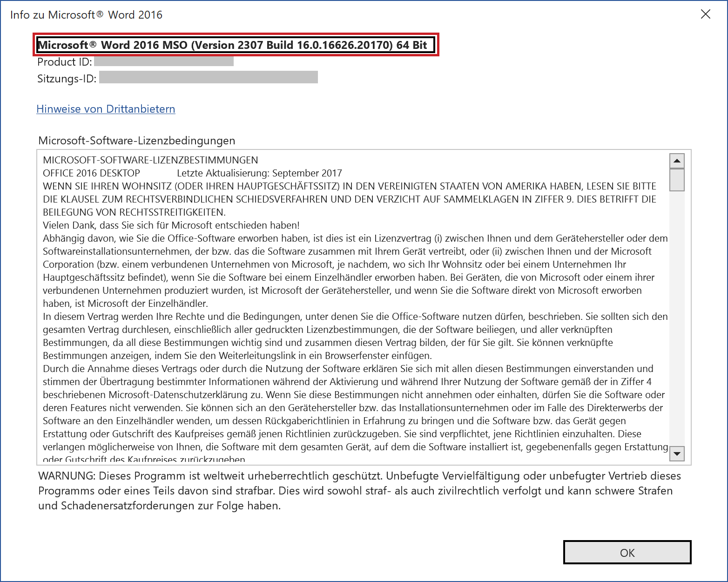Image resolution: width=728 pixels, height=582 pixels.
Task: Click the 'Vielen Dank, dass Sie sich' sentence
Action: coord(171,225)
